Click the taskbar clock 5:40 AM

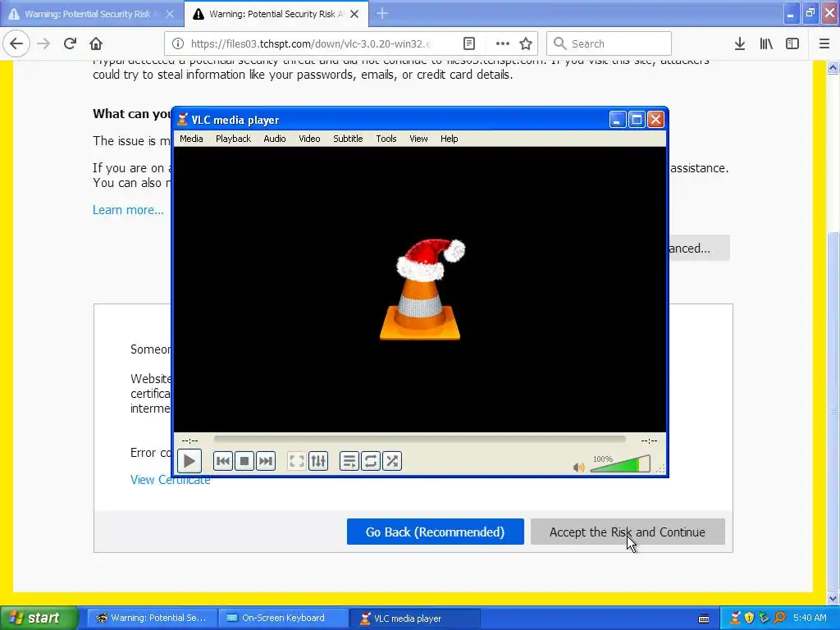click(810, 618)
